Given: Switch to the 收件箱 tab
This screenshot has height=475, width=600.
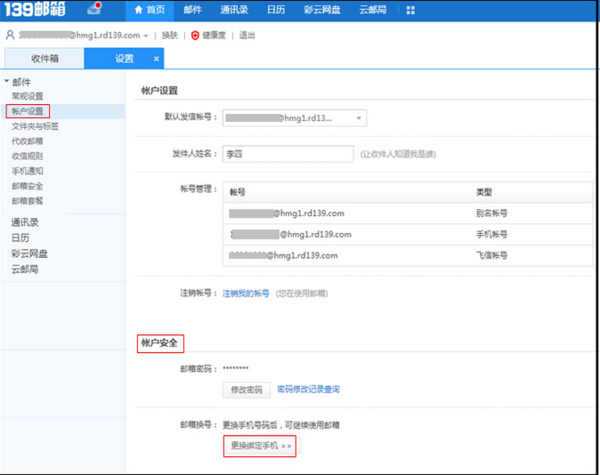Looking at the screenshot, I should (44, 59).
